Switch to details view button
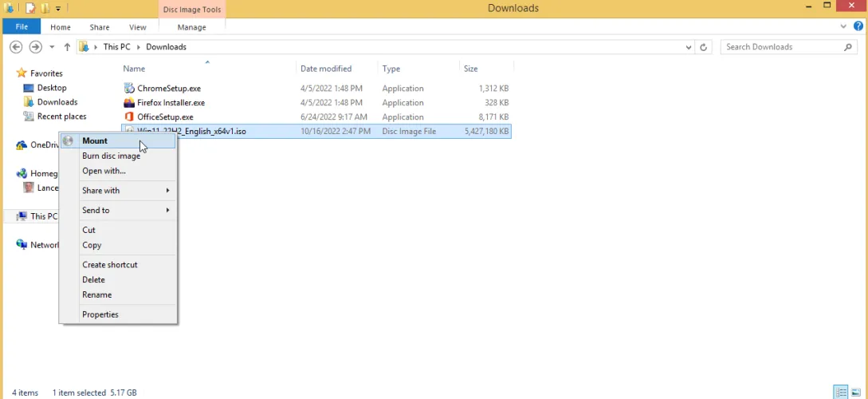Screen dimensions: 868x399 click(x=841, y=393)
